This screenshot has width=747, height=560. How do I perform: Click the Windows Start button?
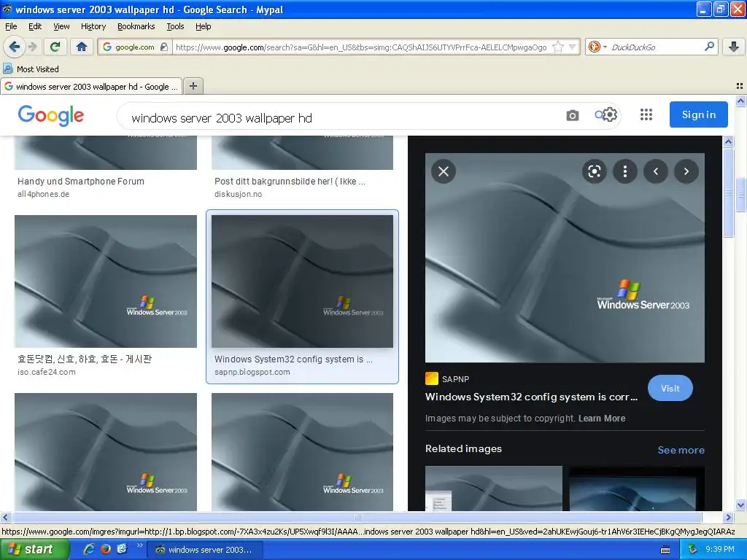point(34,549)
